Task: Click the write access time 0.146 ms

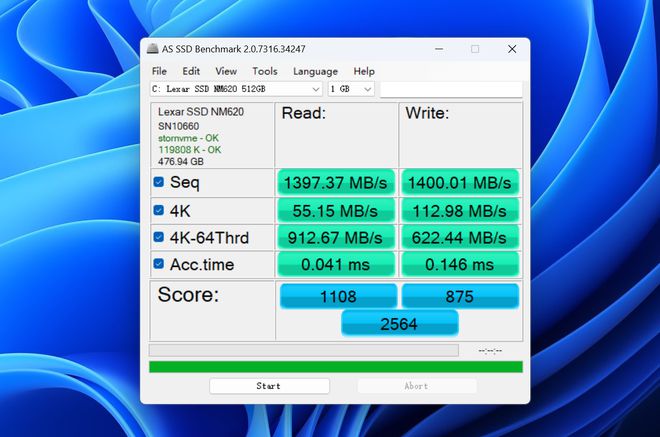Action: (460, 265)
